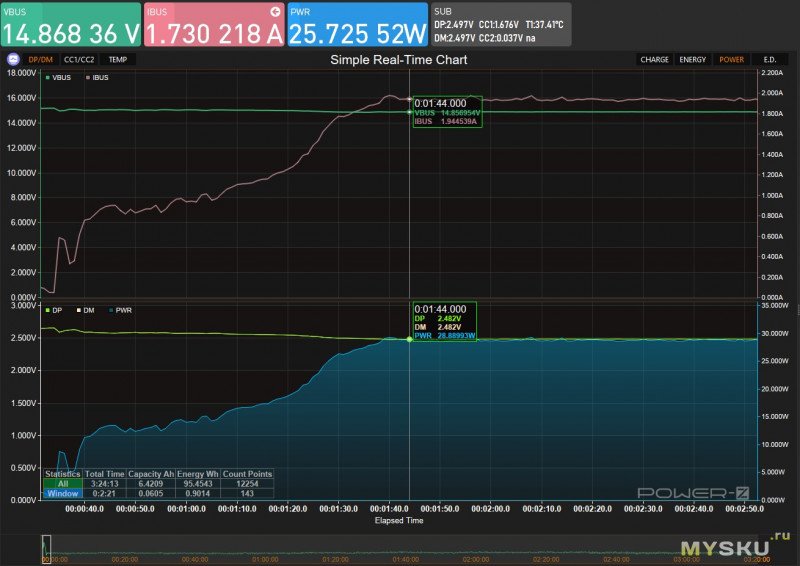Click the range selector box in the overview timeline

point(46,547)
